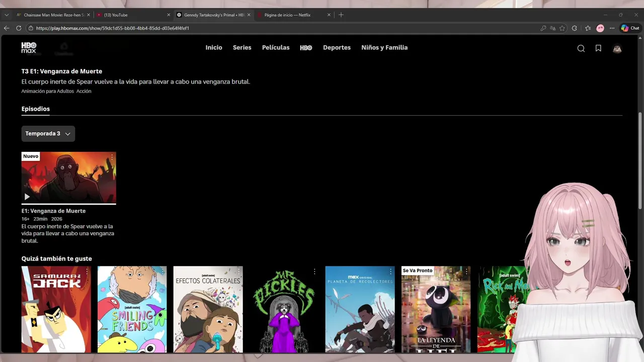644x362 pixels.
Task: Go back in the browser
Action: point(7,28)
